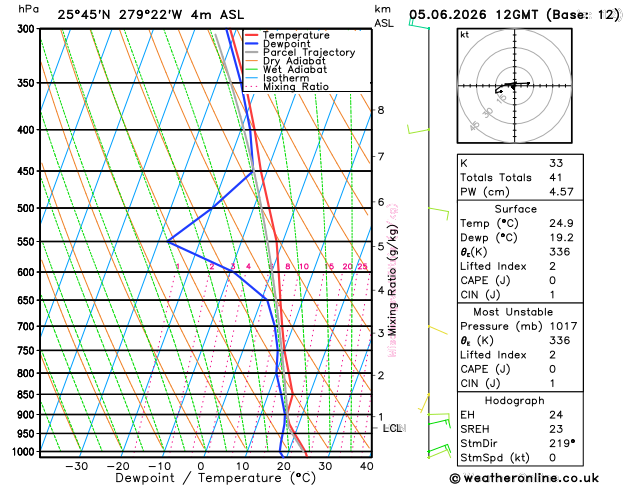Click the 'km ASL' axis heading
The image size is (629, 486).
[x=384, y=16]
